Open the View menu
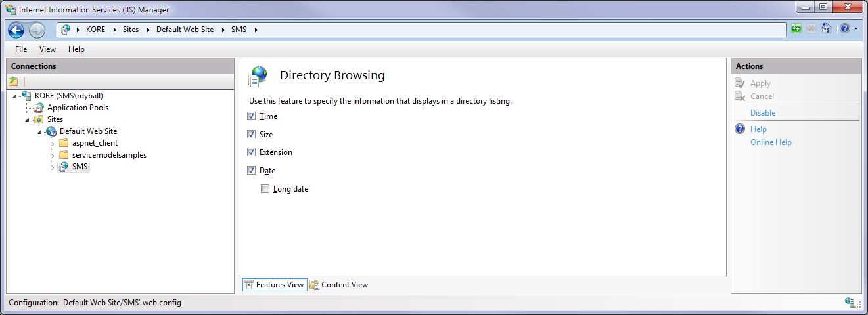The width and height of the screenshot is (868, 315). click(x=47, y=49)
